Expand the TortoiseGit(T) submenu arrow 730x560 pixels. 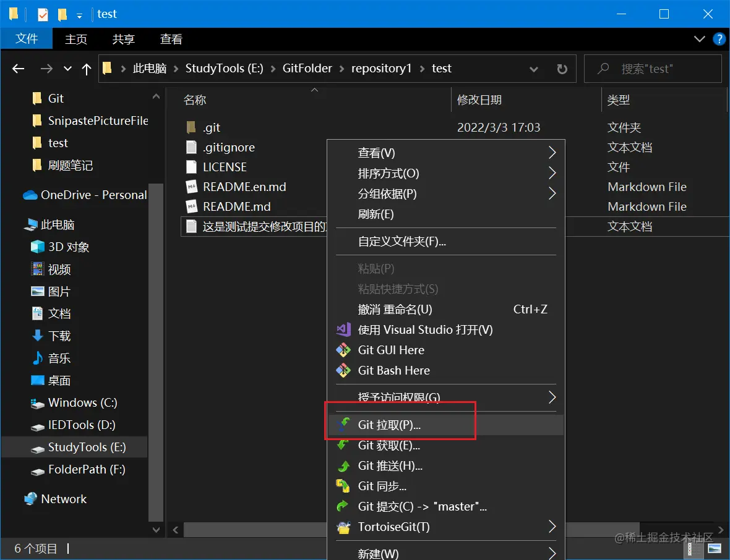click(552, 527)
